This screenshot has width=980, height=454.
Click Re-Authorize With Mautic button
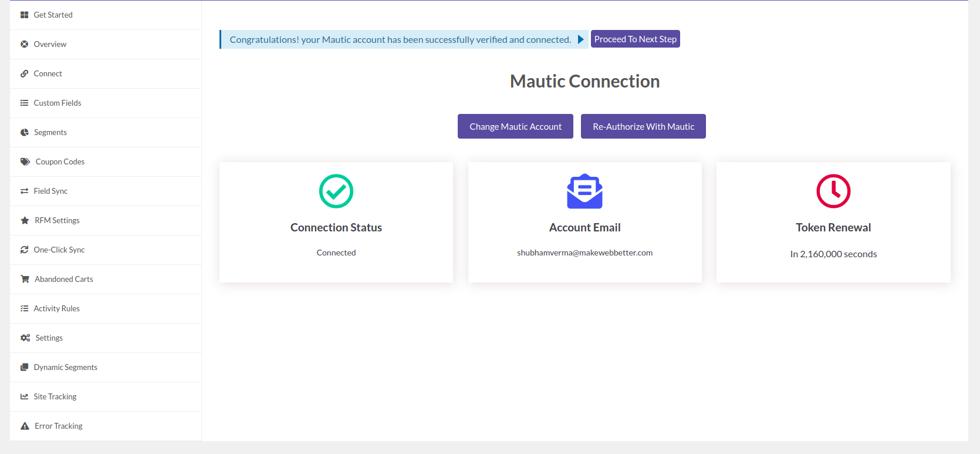[x=643, y=126]
